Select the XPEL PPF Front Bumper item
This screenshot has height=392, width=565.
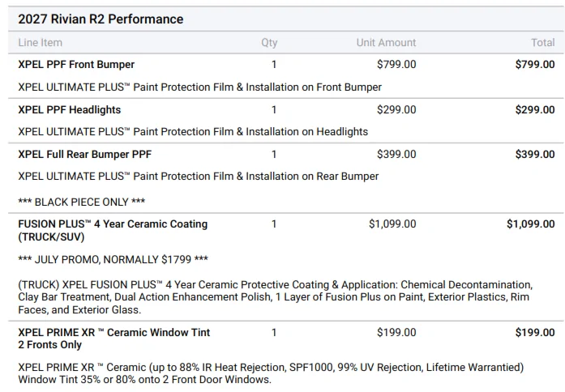click(x=76, y=65)
